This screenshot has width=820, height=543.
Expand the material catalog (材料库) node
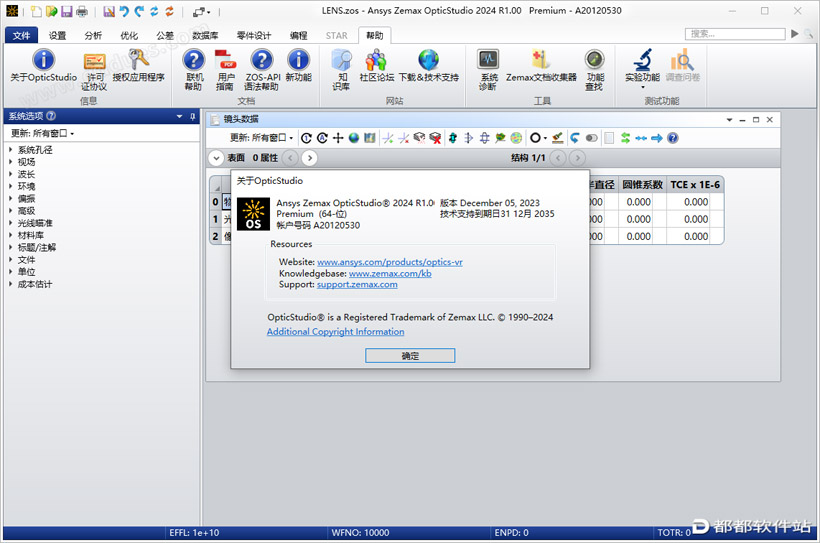(10, 235)
